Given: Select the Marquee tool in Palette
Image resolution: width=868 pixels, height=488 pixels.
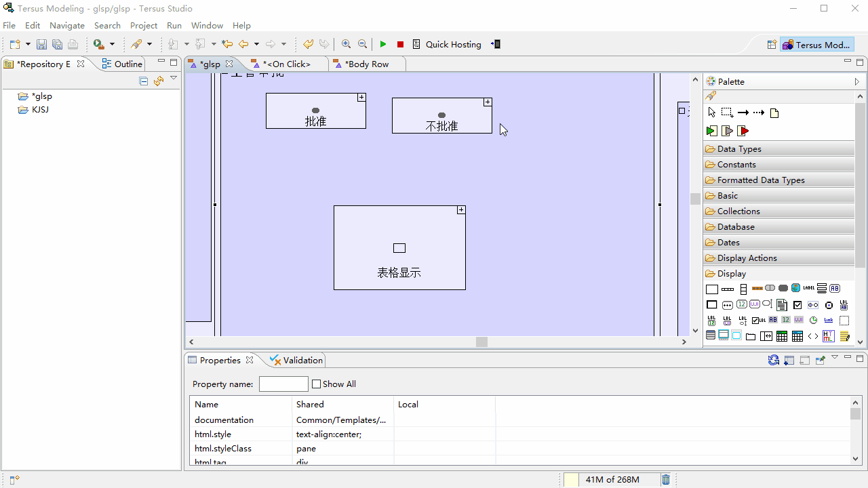Looking at the screenshot, I should (x=727, y=113).
